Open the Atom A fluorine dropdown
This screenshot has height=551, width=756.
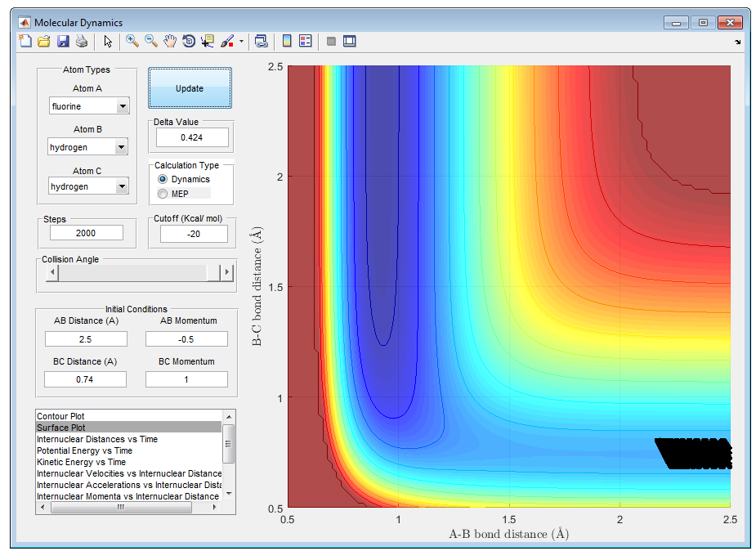(122, 106)
